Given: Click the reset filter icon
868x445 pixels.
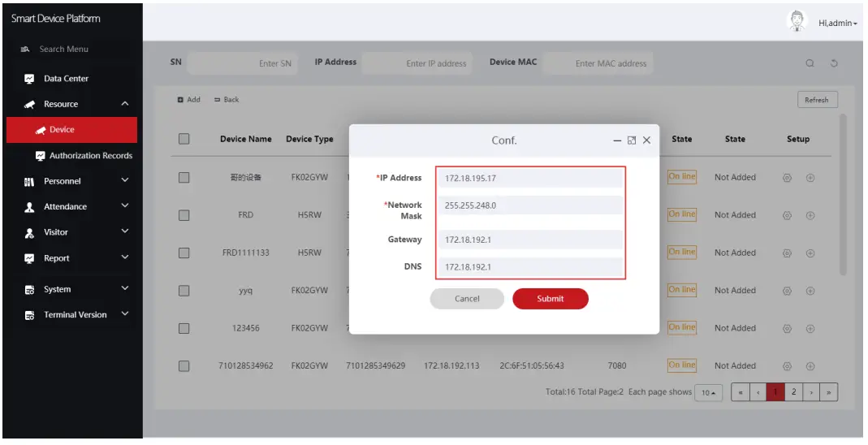Looking at the screenshot, I should click(834, 63).
